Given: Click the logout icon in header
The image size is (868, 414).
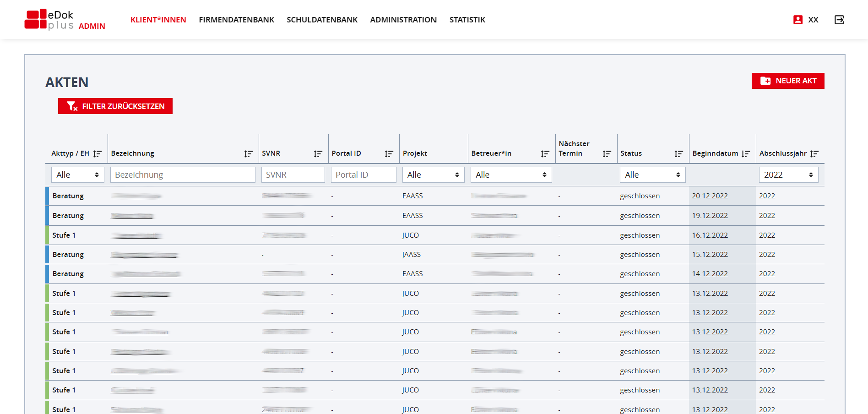Looking at the screenshot, I should click(x=839, y=20).
